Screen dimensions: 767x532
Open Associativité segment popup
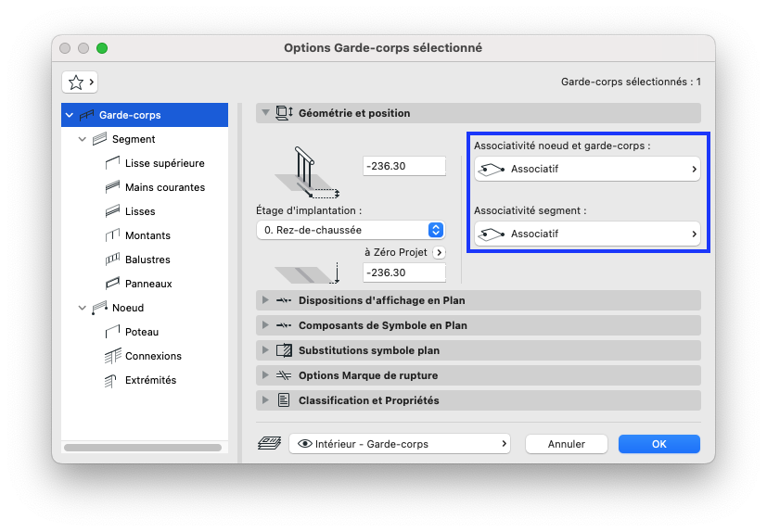(x=587, y=234)
